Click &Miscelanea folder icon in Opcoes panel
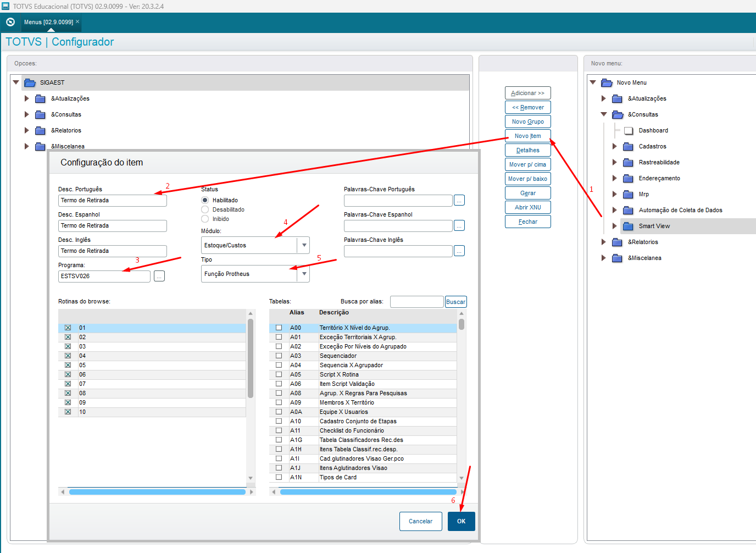 pyautogui.click(x=40, y=146)
